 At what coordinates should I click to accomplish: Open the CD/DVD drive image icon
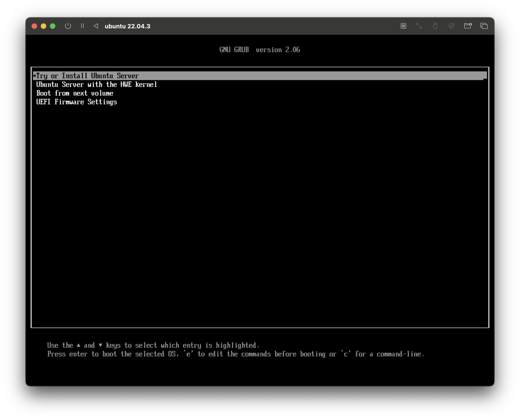[x=452, y=26]
